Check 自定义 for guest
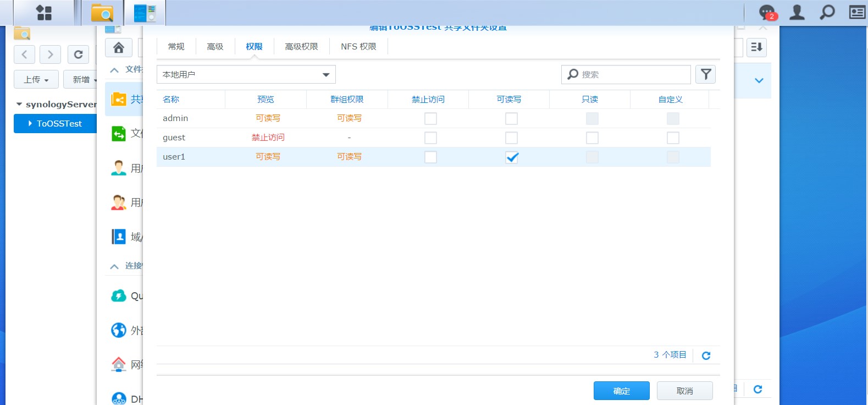The width and height of the screenshot is (868, 405). click(673, 138)
